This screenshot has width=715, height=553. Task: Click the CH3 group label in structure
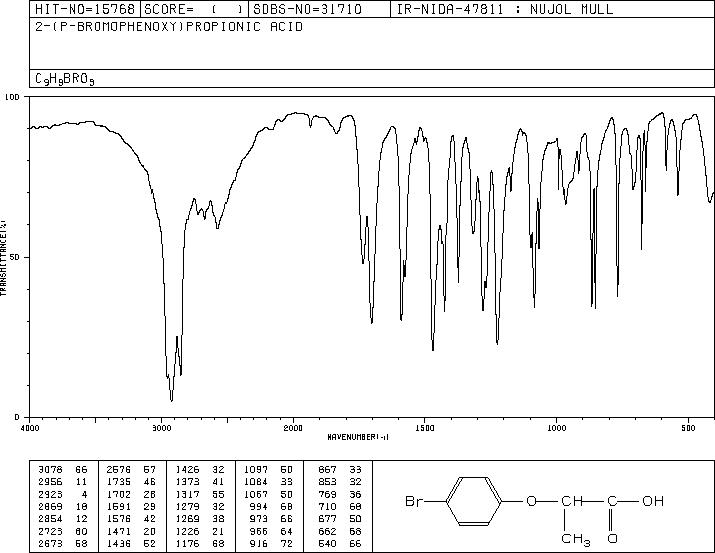click(x=576, y=539)
